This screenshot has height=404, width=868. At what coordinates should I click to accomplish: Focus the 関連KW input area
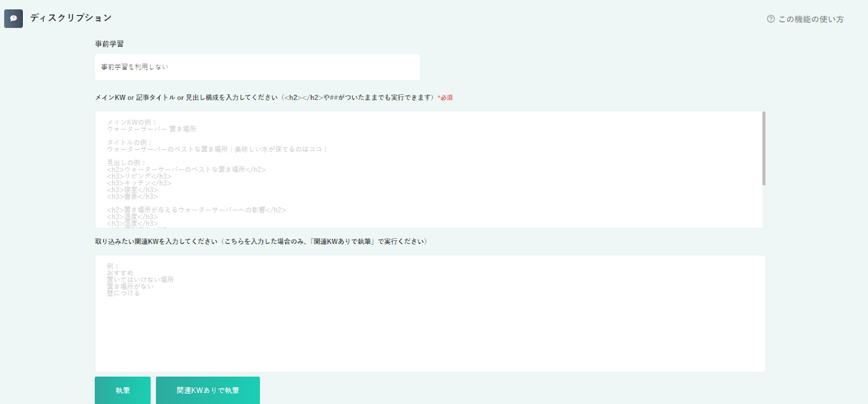pyautogui.click(x=430, y=313)
